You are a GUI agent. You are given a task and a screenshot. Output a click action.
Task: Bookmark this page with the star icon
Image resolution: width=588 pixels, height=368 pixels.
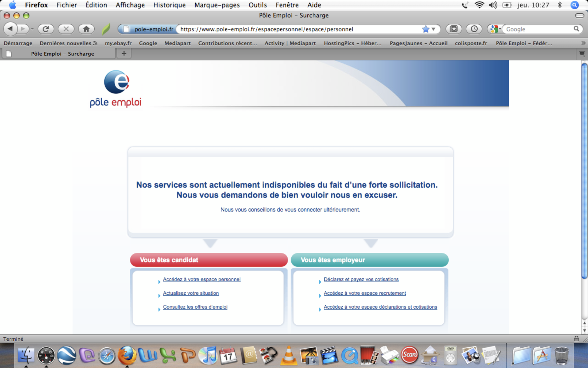coord(425,29)
